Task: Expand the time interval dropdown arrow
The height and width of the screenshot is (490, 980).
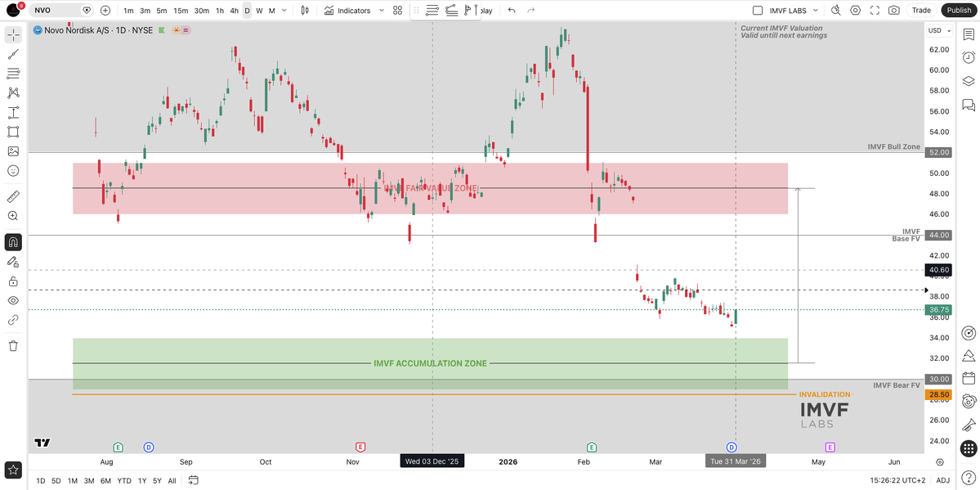Action: (285, 11)
